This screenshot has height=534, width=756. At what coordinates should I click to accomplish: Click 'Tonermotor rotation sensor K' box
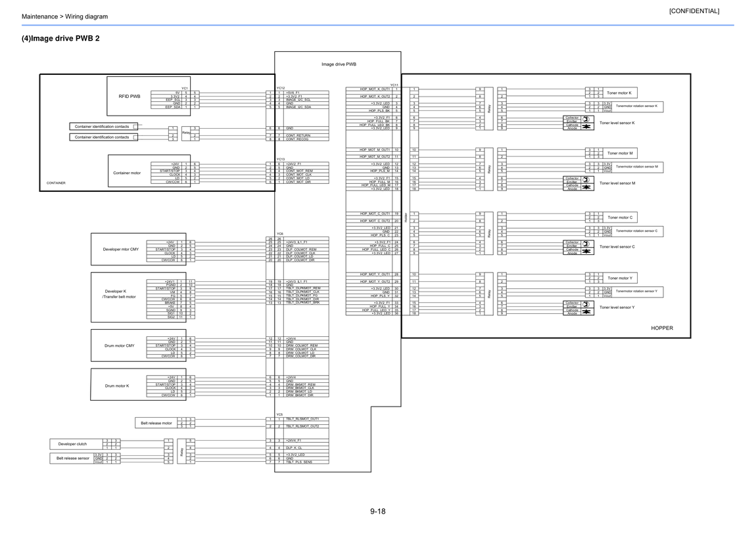(637, 106)
